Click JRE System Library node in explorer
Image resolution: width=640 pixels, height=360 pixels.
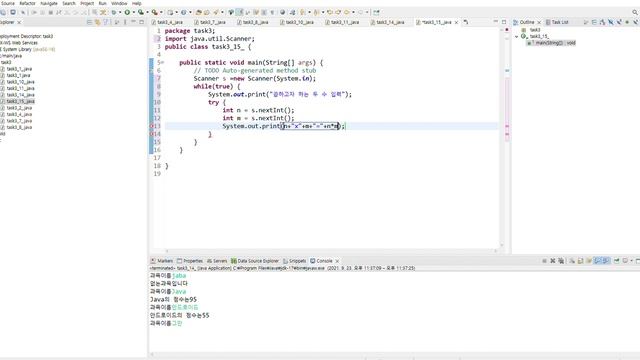27,49
